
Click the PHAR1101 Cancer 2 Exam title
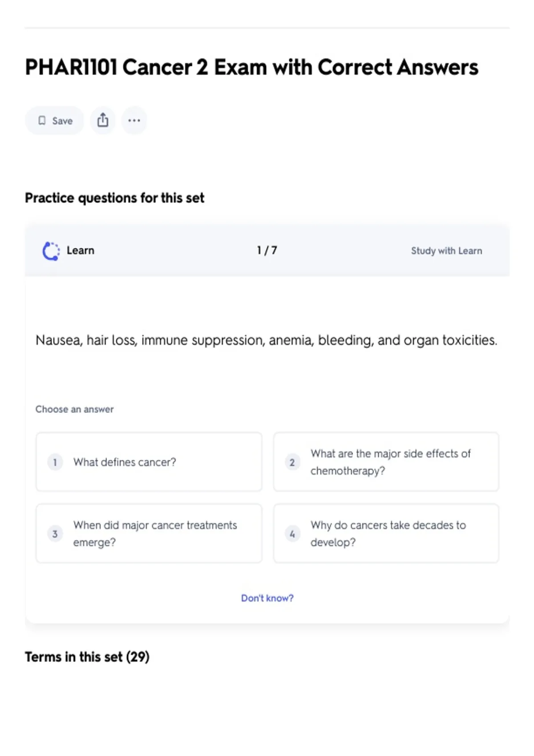click(252, 67)
